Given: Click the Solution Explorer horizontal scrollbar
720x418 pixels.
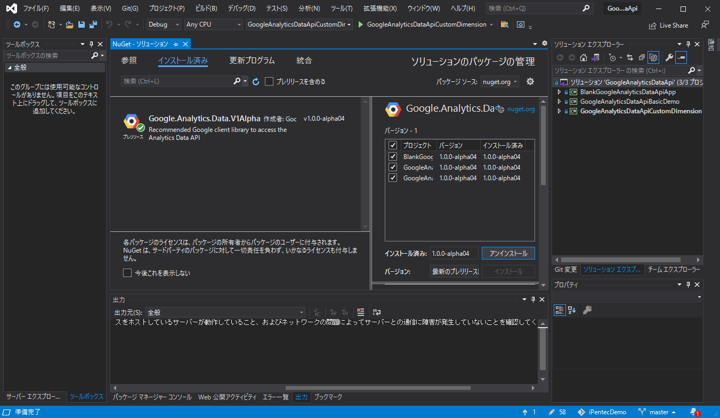Looking at the screenshot, I should [620, 260].
